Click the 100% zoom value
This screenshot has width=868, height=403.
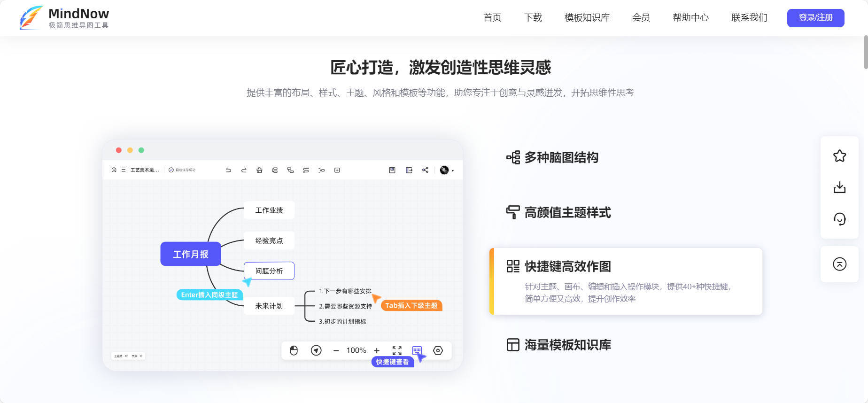pos(356,350)
